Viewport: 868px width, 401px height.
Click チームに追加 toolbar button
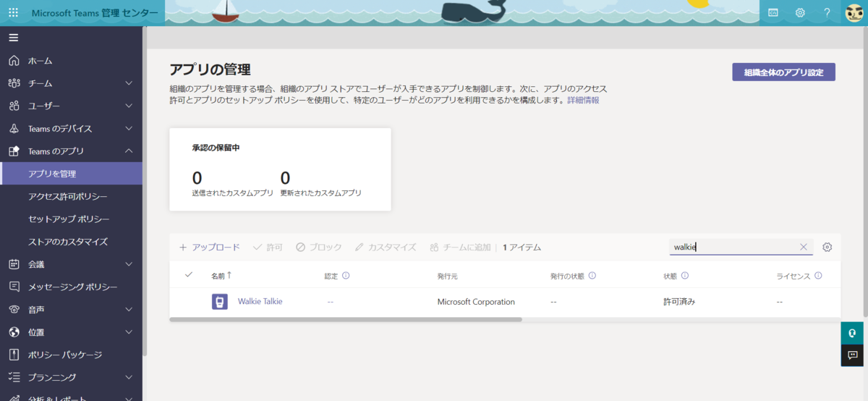click(x=460, y=247)
